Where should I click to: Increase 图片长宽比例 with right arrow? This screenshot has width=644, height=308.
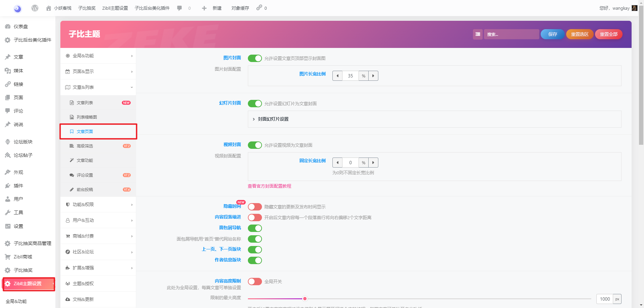pyautogui.click(x=373, y=76)
